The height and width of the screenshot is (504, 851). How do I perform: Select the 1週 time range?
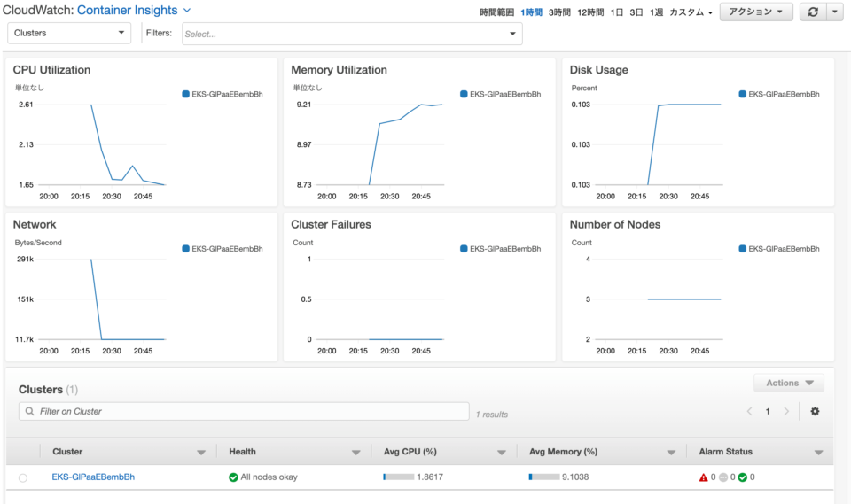pyautogui.click(x=656, y=12)
